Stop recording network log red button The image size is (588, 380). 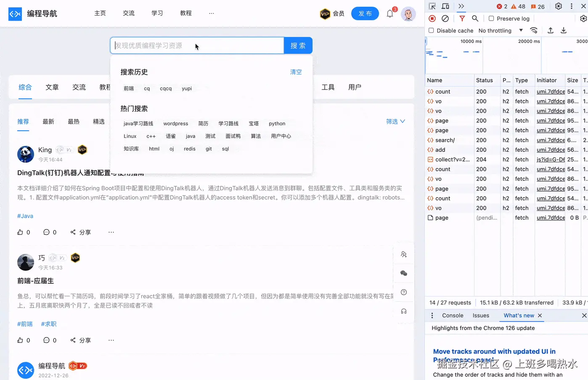coord(432,18)
